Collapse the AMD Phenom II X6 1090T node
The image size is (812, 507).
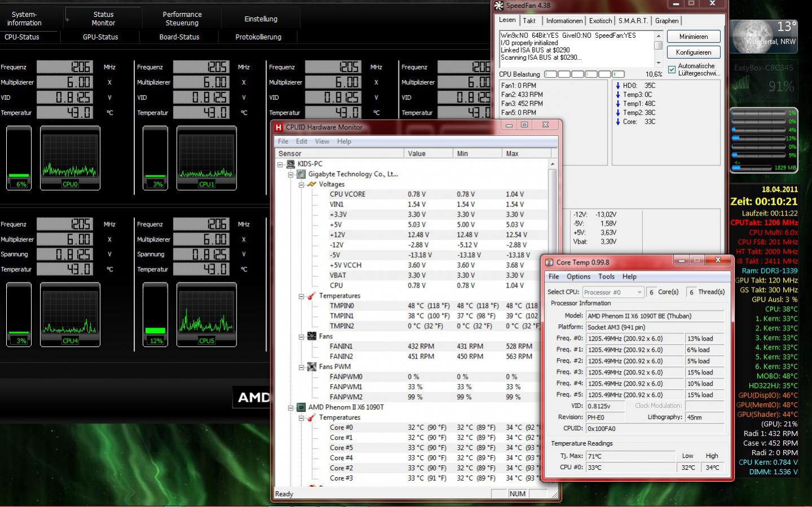291,407
